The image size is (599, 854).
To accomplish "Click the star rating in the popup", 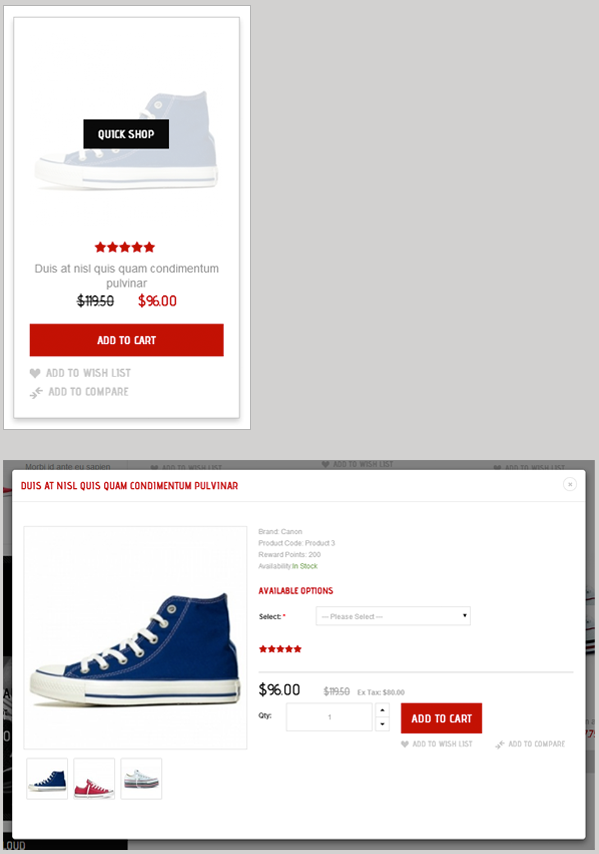I will 280,649.
